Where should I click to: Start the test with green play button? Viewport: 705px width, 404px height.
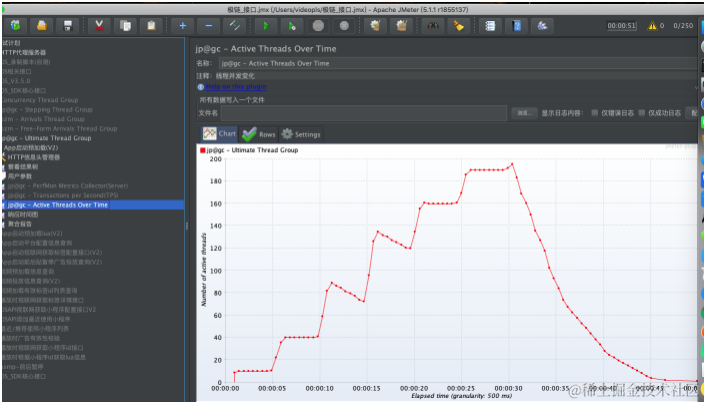[266, 26]
